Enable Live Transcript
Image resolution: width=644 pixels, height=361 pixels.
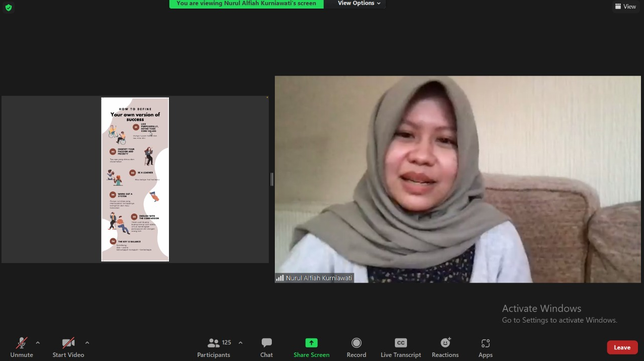(400, 347)
